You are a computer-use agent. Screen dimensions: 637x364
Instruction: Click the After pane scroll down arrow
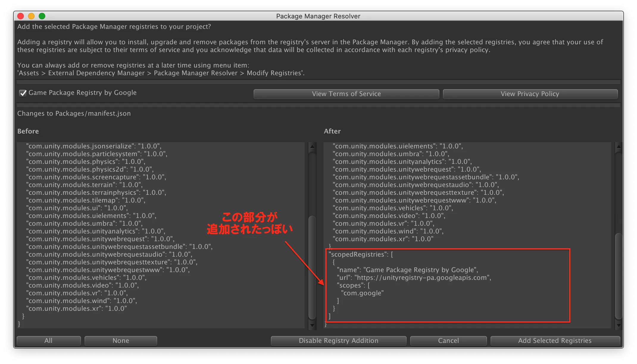619,325
